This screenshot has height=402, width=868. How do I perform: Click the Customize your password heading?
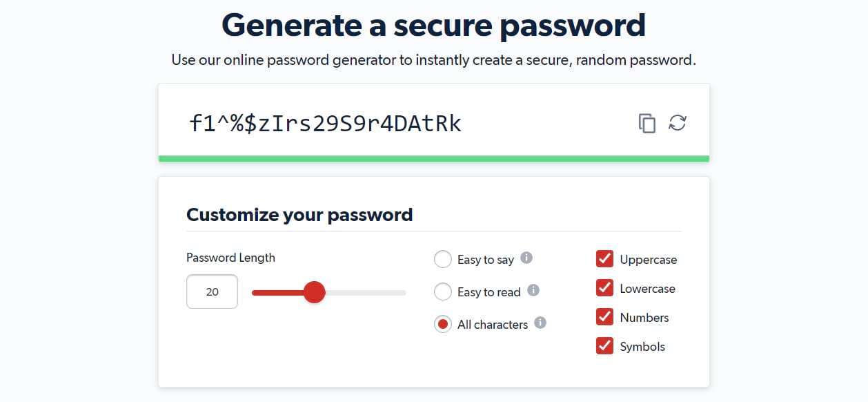click(299, 215)
